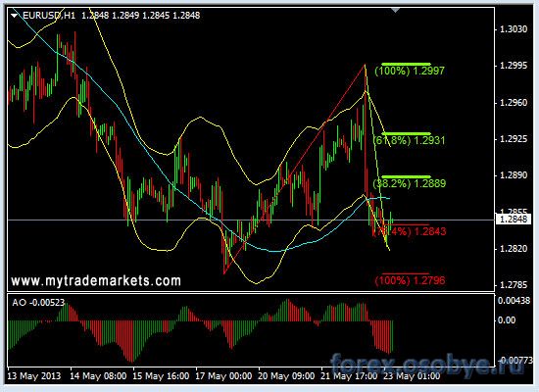Select the 17 May 00:00 time label

click(223, 376)
